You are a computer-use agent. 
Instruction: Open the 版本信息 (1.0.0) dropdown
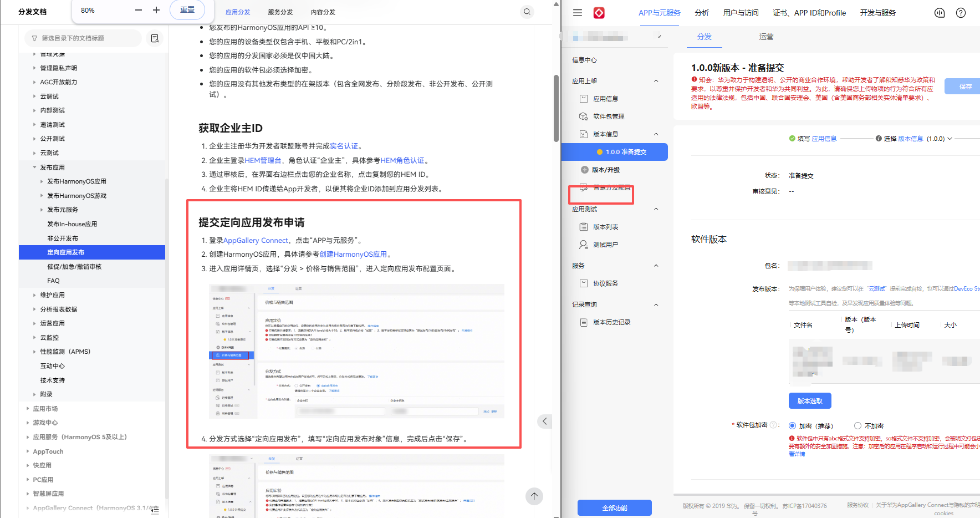click(x=949, y=139)
